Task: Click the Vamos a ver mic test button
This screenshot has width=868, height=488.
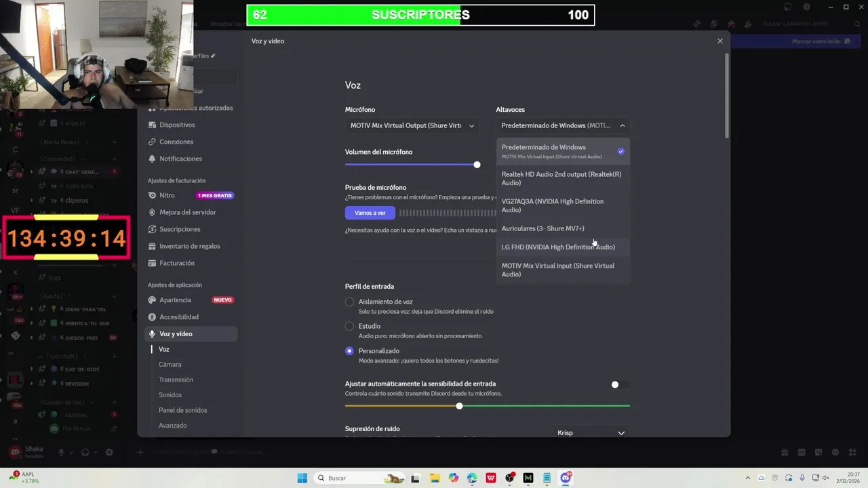Action: 370,213
